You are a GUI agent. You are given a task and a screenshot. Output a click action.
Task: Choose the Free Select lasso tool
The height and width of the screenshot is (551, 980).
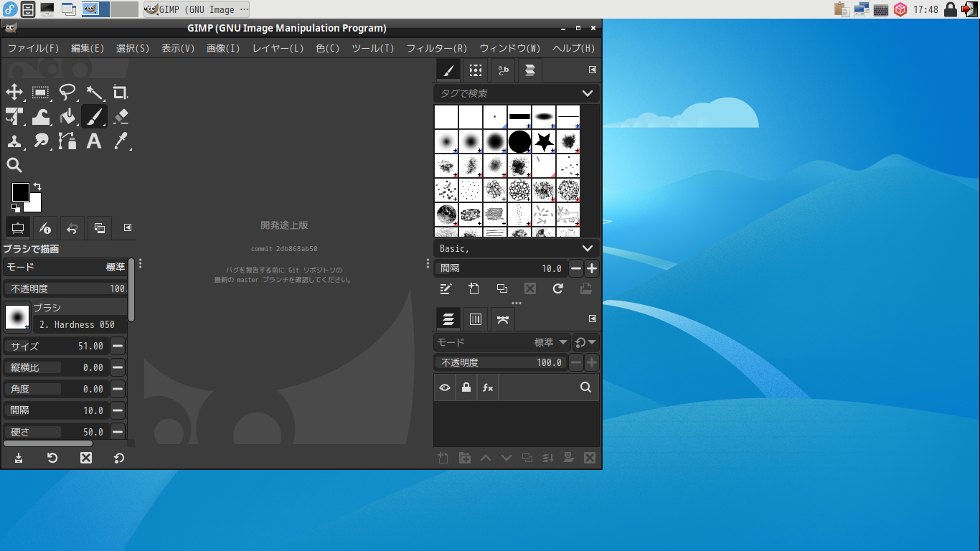coord(67,92)
